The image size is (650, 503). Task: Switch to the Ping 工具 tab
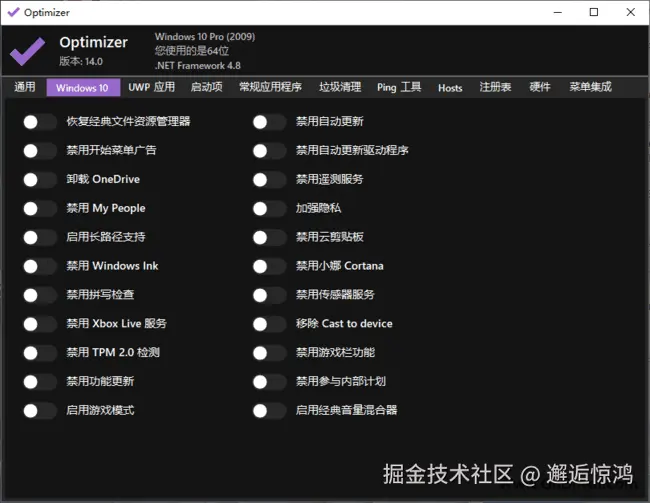point(399,87)
